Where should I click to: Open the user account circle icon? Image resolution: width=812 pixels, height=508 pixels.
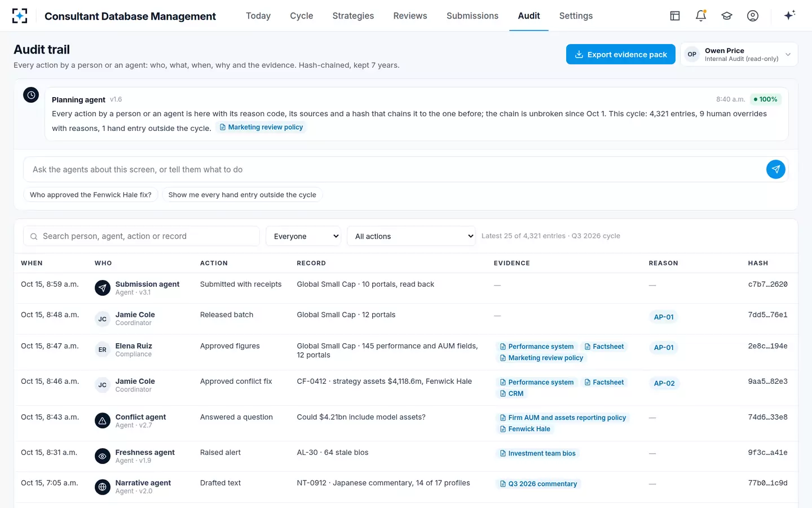point(753,16)
